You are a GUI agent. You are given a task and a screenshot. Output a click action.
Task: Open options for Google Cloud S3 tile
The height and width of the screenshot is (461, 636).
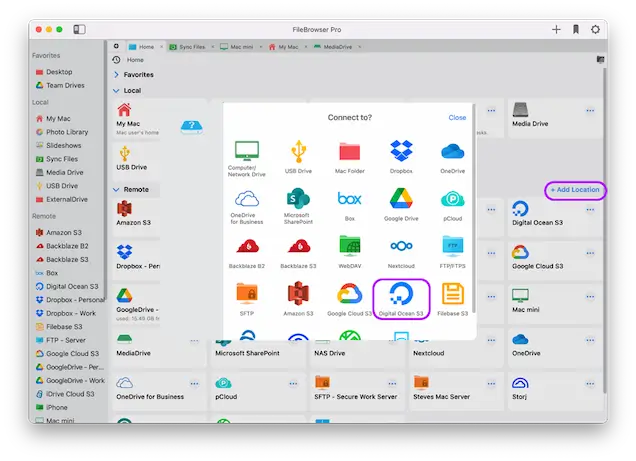tap(590, 253)
